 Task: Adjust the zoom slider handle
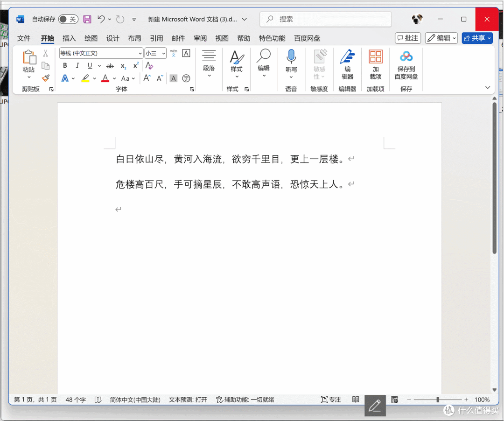pyautogui.click(x=437, y=400)
